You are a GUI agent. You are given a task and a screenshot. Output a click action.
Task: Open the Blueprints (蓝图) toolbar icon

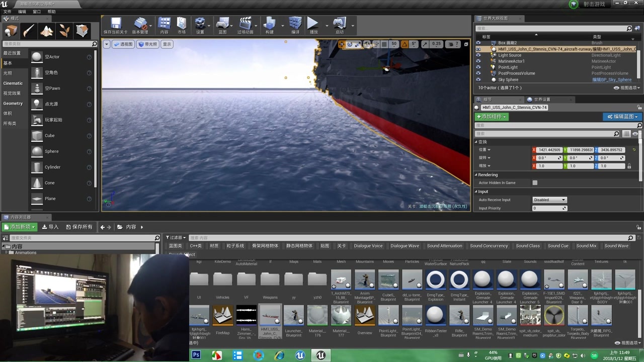pos(222,25)
